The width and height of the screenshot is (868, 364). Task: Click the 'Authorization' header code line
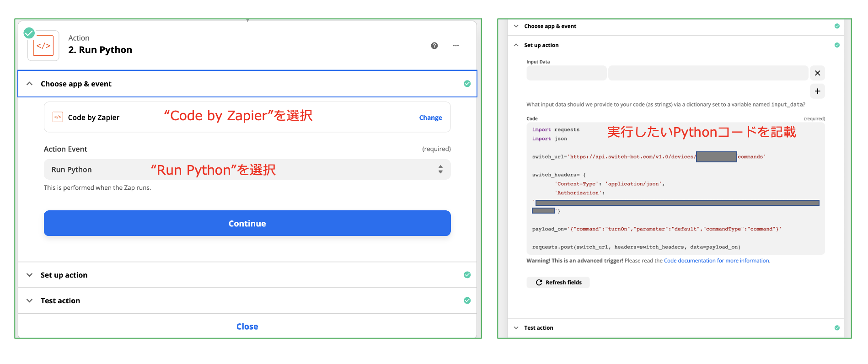(x=579, y=193)
